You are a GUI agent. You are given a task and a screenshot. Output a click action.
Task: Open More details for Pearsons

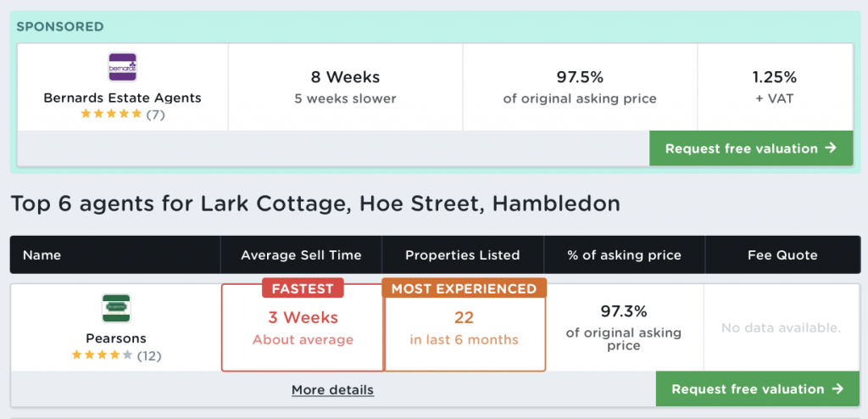coord(332,390)
